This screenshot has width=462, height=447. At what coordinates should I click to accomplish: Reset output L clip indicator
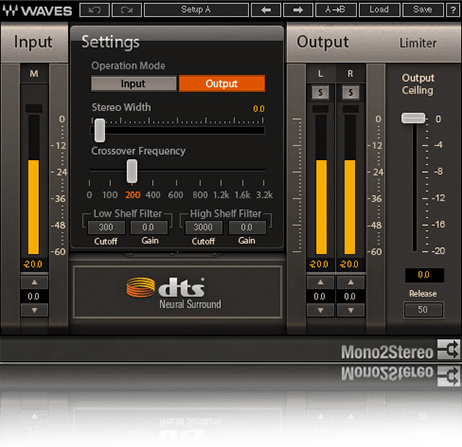(x=320, y=109)
